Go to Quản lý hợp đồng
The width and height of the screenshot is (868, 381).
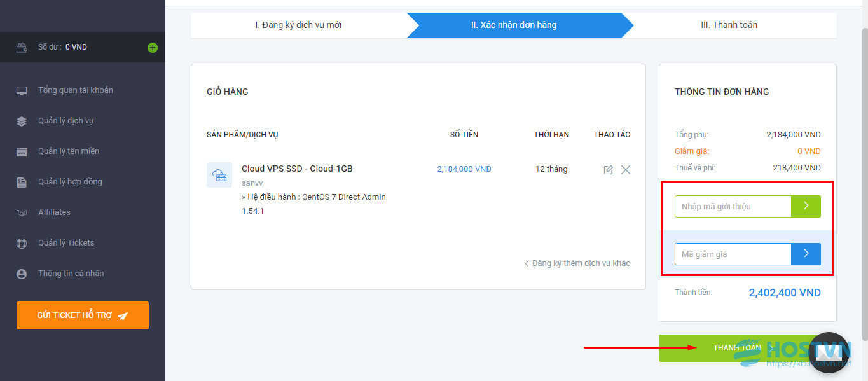point(70,182)
